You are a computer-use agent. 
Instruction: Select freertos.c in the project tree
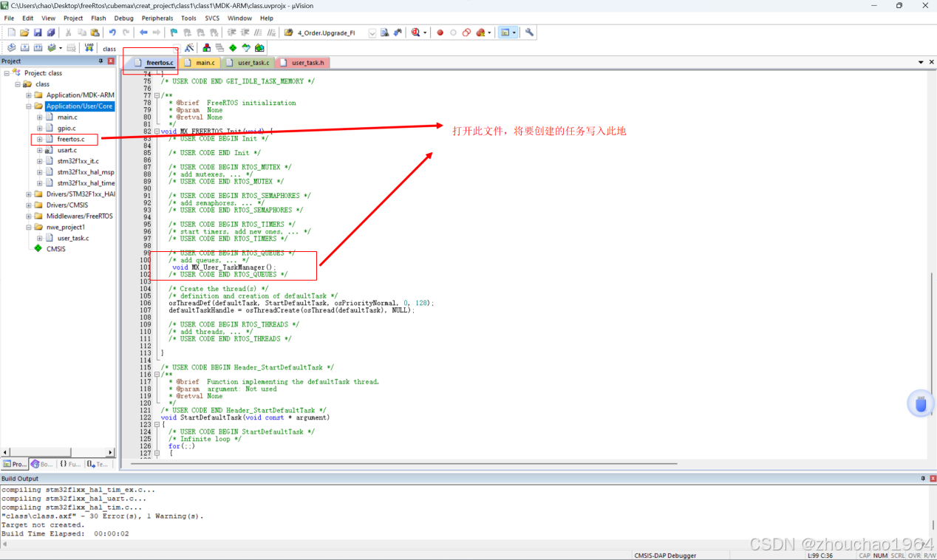click(72, 139)
